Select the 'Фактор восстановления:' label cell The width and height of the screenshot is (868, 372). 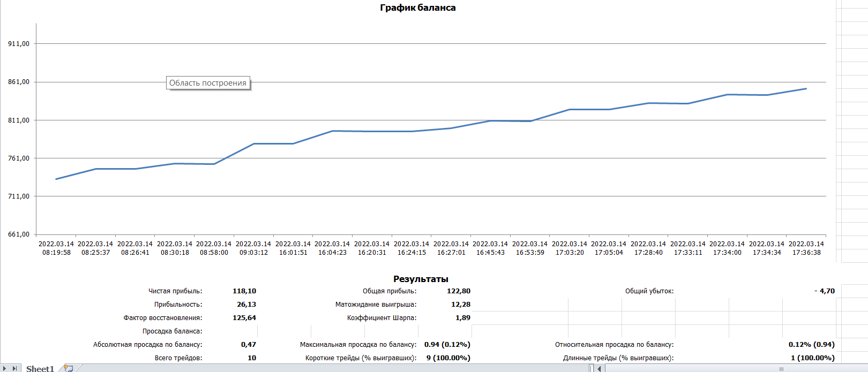163,318
